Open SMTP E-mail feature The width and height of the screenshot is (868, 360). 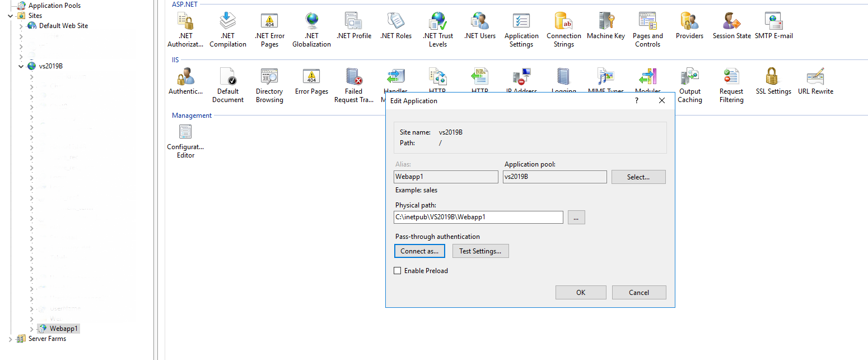(x=774, y=26)
